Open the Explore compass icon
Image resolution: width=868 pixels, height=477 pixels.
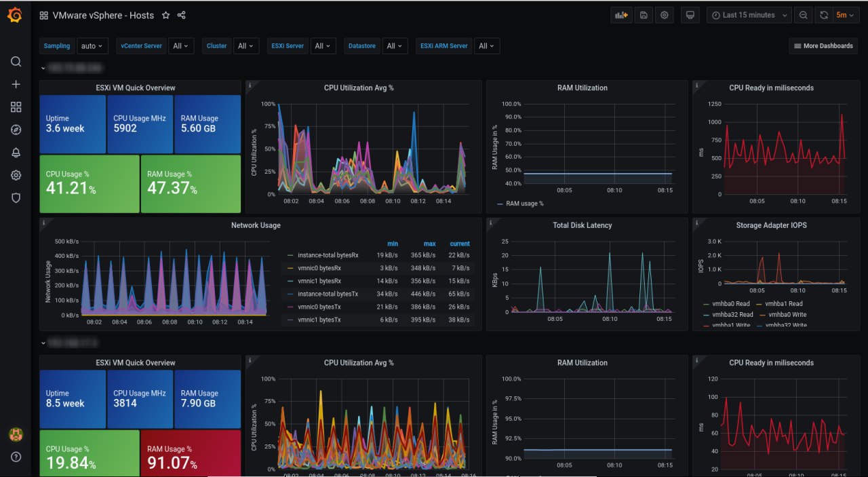16,130
